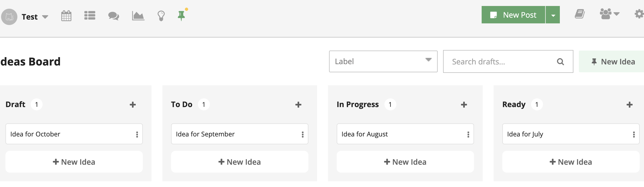
Task: Click New Idea button under To Do
Action: [x=239, y=162]
